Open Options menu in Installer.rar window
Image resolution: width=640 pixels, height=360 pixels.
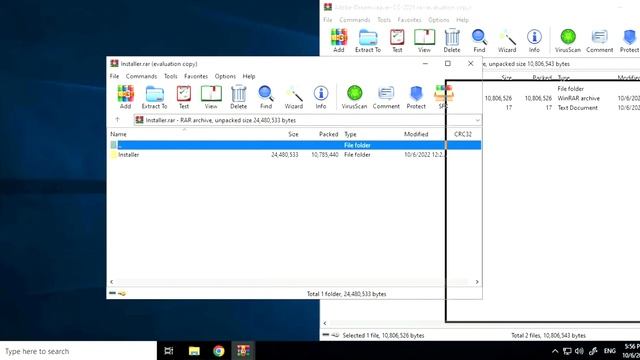click(225, 76)
